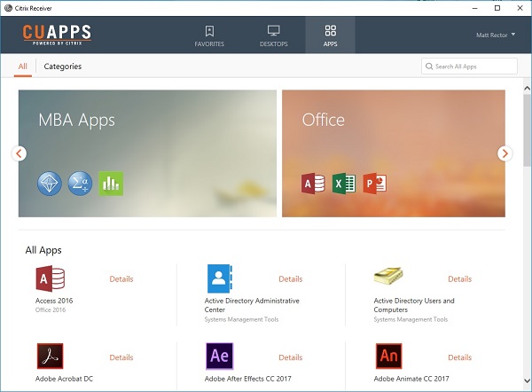Open the MBA Apps banner title
This screenshot has width=532, height=392.
click(x=76, y=121)
